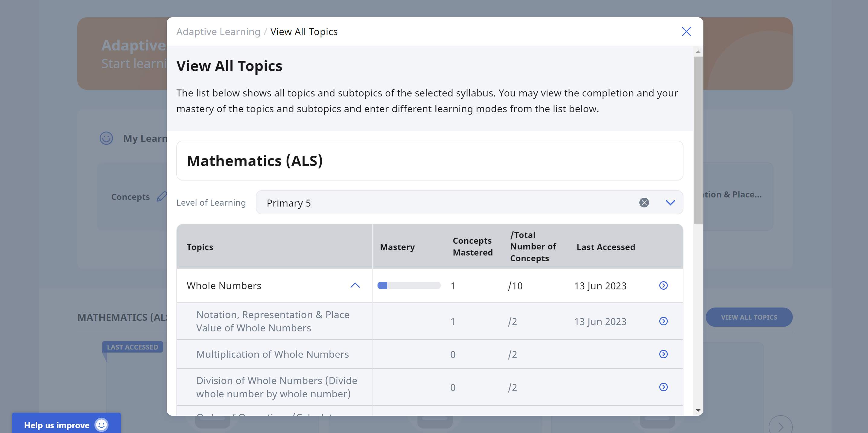This screenshot has height=433, width=868.
Task: Click the Topics column header
Action: coord(200,247)
